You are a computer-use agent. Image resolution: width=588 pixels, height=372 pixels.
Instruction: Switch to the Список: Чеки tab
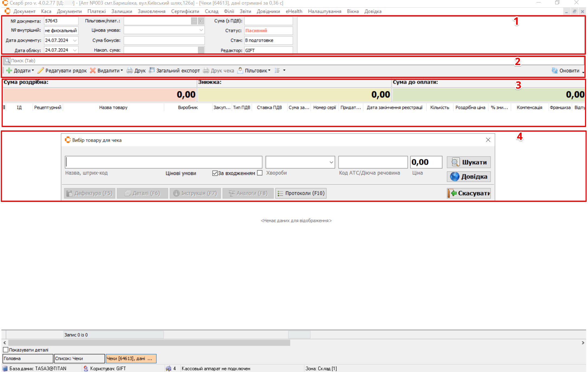point(79,358)
